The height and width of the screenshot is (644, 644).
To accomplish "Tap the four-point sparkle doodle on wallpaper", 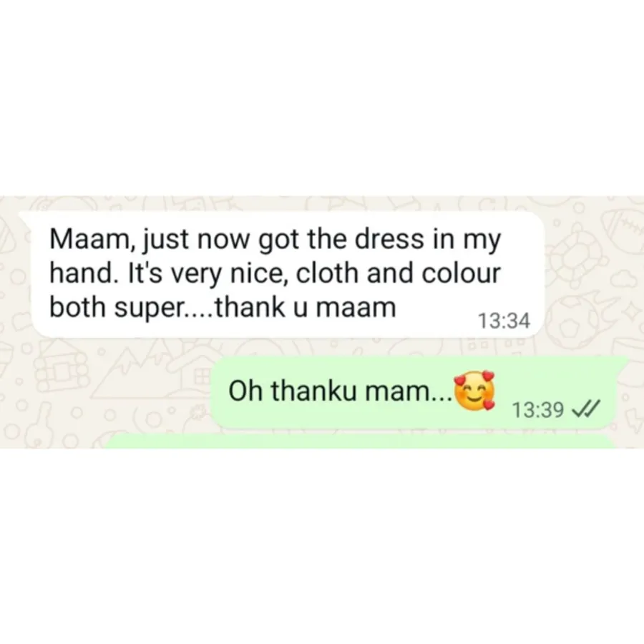I will [630, 312].
